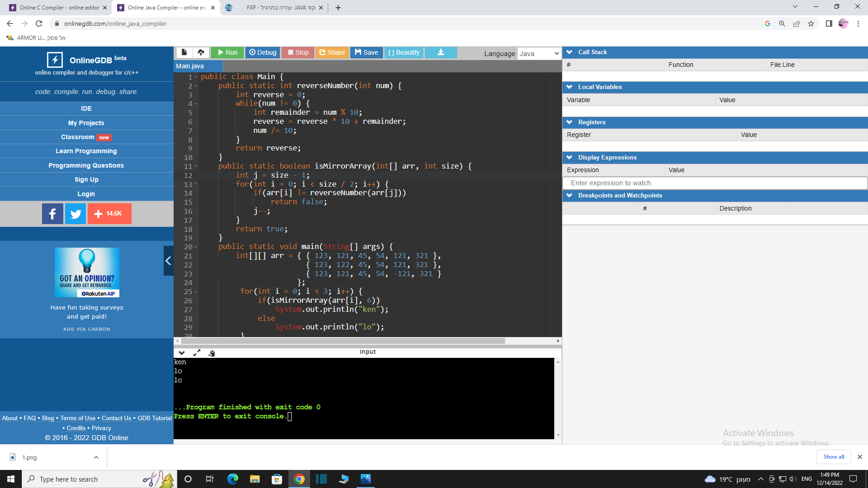Click the copy console output icon
Screen dimensions: 868x488
[212, 353]
